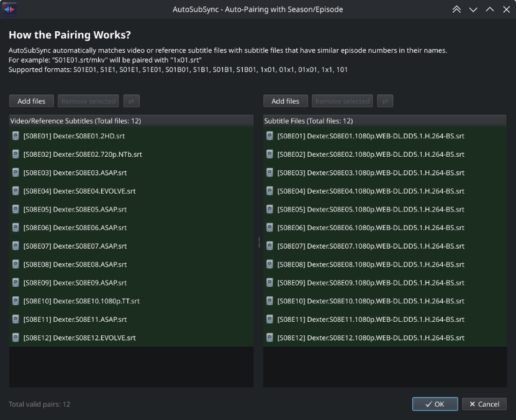The width and height of the screenshot is (516, 420).
Task: Click the splitter handle between the two lists
Action: (x=259, y=242)
